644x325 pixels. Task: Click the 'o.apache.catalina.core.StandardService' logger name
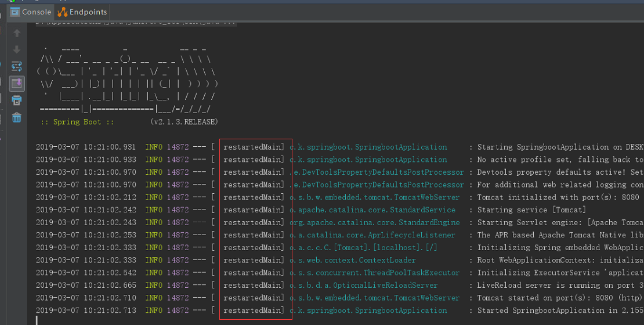372,210
